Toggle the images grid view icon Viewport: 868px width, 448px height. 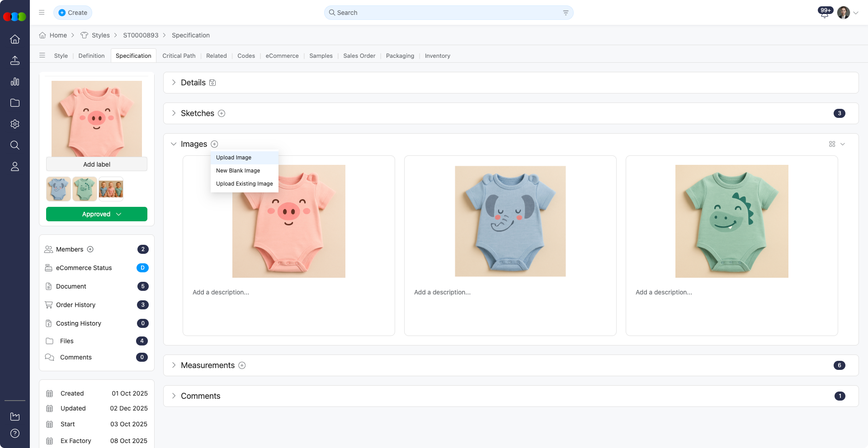[x=832, y=144]
